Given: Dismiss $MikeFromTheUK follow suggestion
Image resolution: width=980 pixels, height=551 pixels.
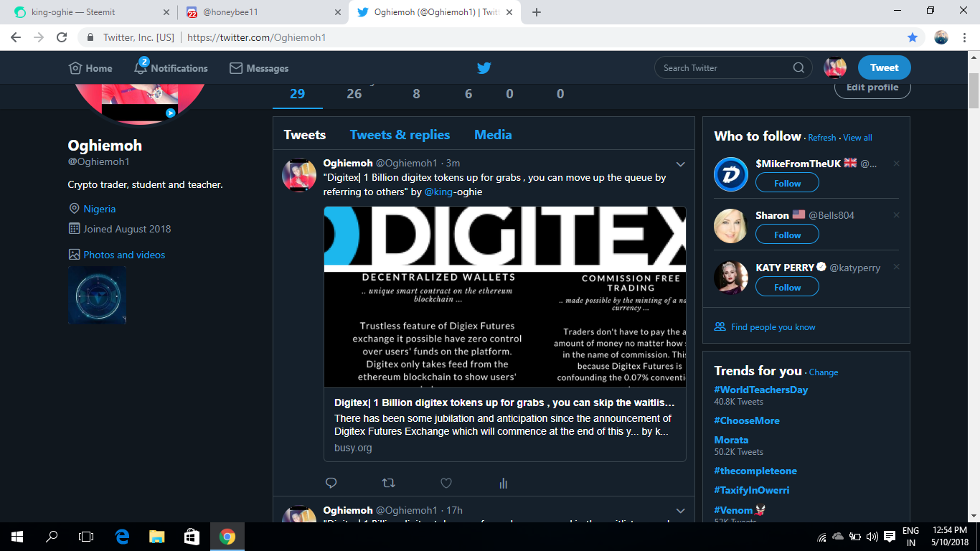Looking at the screenshot, I should (896, 164).
